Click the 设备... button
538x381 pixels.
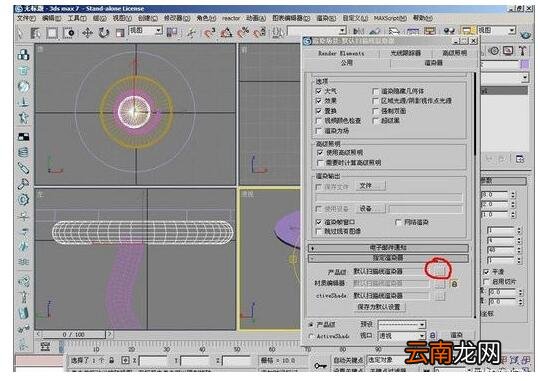pyautogui.click(x=370, y=209)
